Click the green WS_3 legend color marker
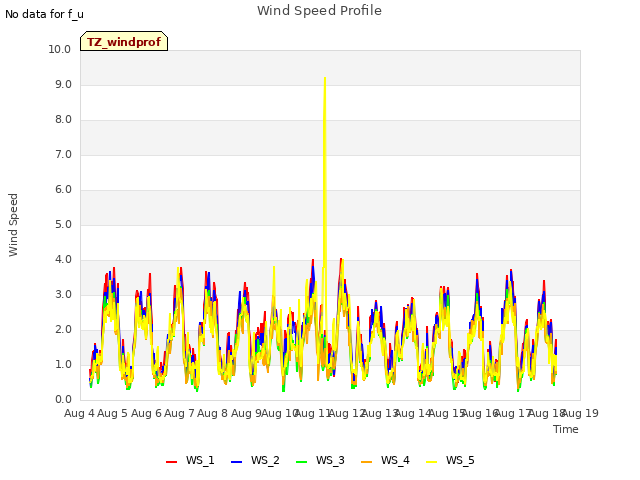Viewport: 640px width, 480px height. [301, 462]
